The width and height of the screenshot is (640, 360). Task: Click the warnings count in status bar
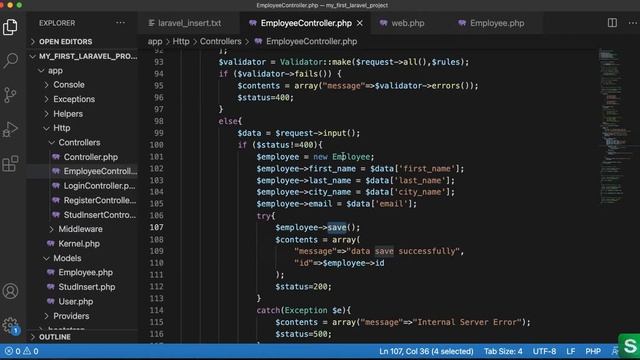point(31,351)
